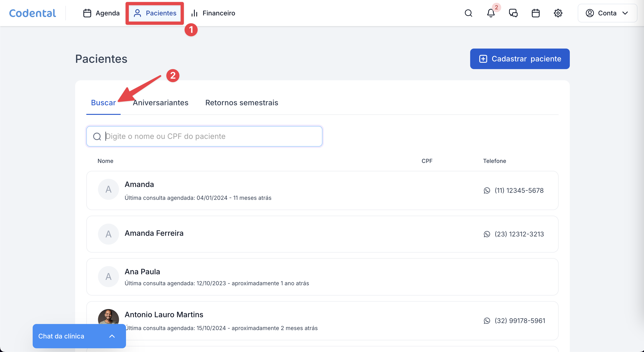Click WhatsApp icon for Amanda Ferreira
The width and height of the screenshot is (644, 352).
point(487,234)
